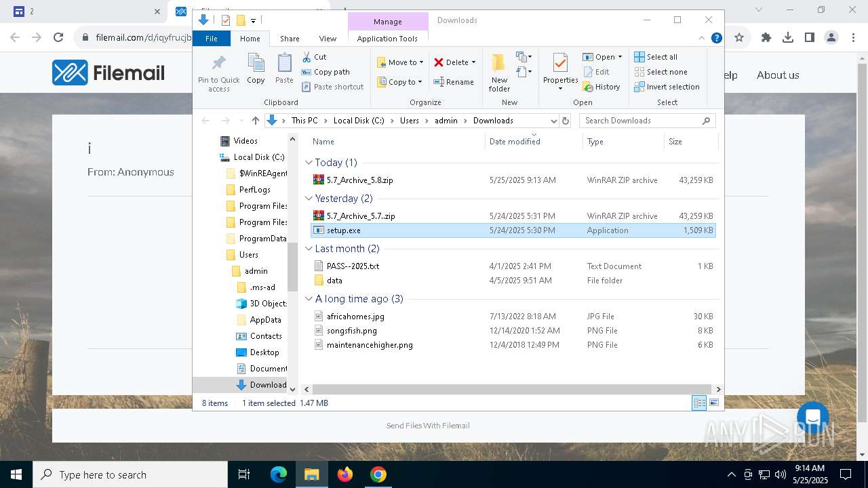This screenshot has width=868, height=488.
Task: Select 5.7_Archive_5.8.zip file
Action: click(x=513, y=180)
